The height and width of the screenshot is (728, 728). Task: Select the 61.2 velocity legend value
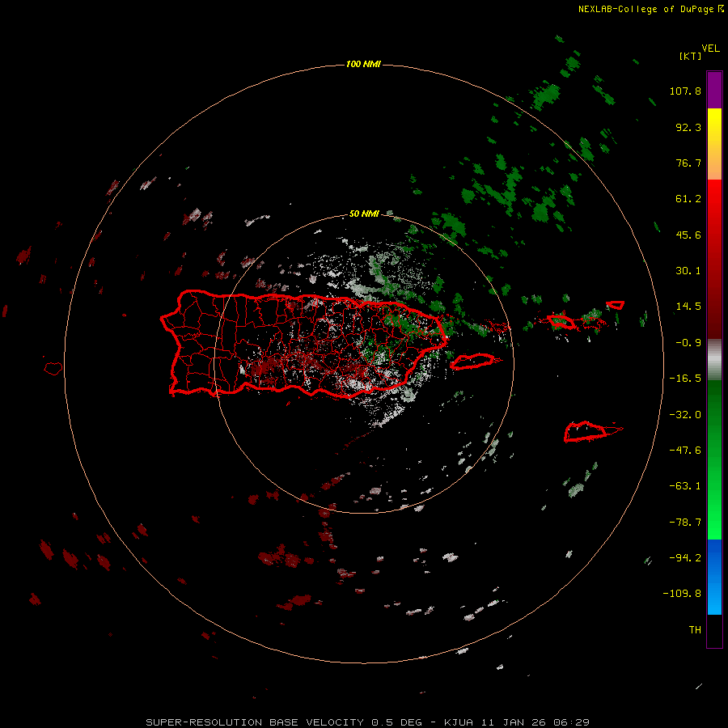tap(688, 199)
